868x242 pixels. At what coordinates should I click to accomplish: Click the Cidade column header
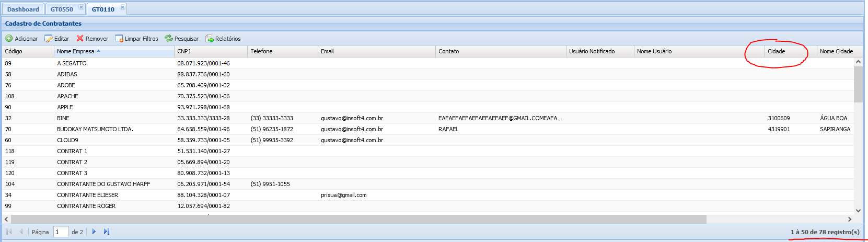[x=791, y=51]
